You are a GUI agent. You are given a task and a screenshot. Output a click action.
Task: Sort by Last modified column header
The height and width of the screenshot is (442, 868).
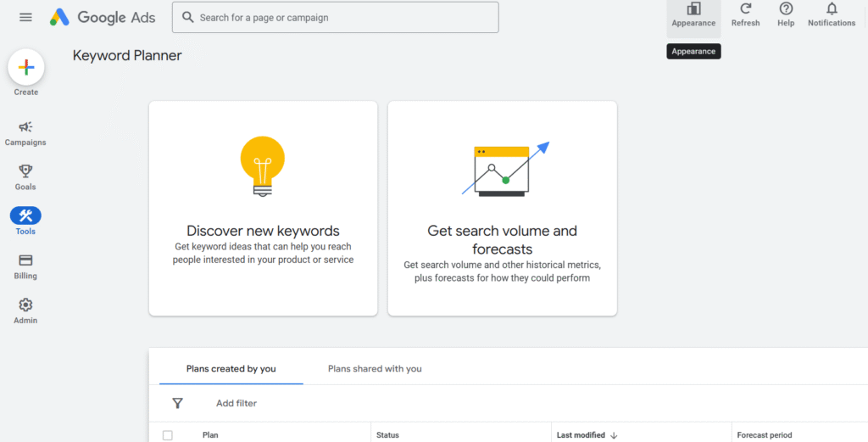pos(581,435)
